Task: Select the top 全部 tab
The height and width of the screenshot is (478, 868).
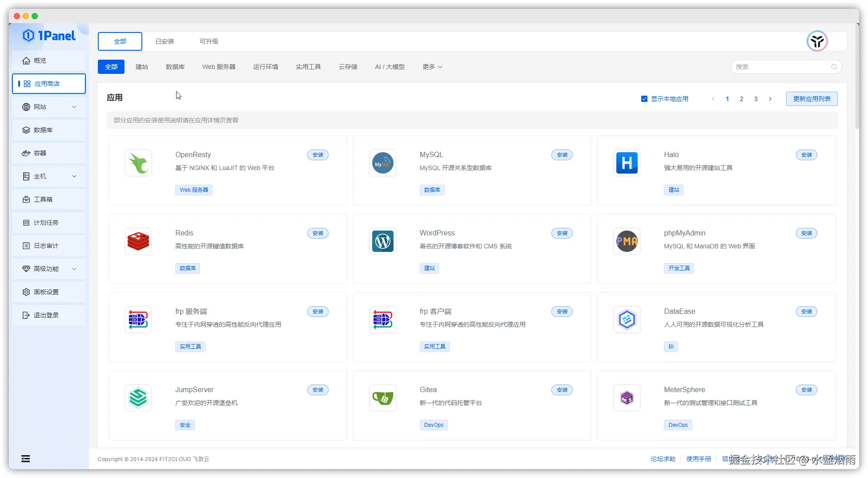Action: [x=120, y=41]
